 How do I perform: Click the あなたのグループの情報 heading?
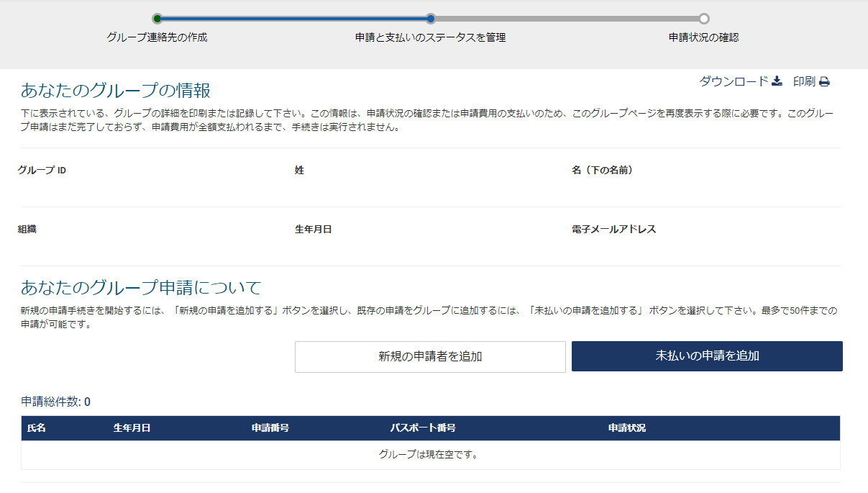point(116,91)
